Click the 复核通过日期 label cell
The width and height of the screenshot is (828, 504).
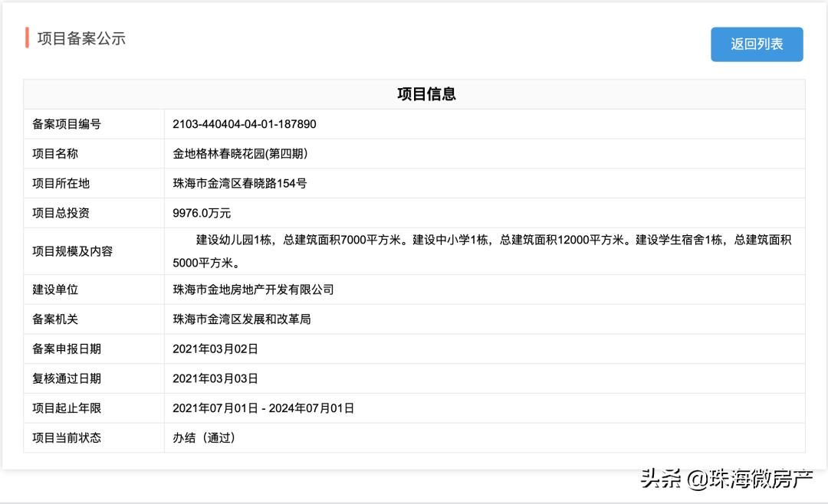click(94, 378)
